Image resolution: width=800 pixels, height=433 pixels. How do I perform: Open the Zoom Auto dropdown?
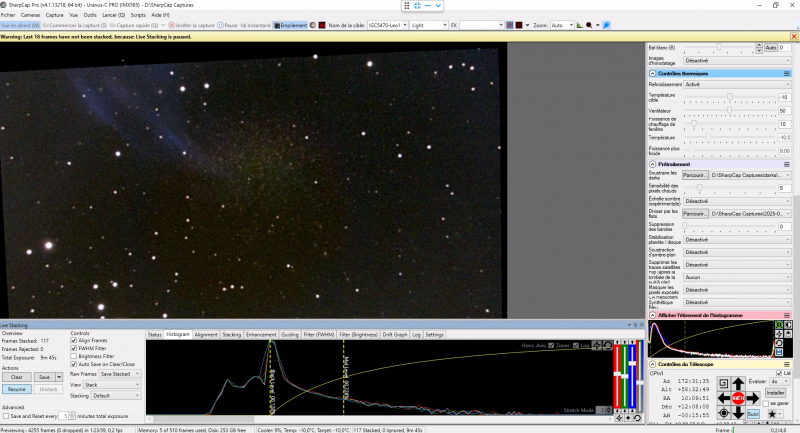562,25
